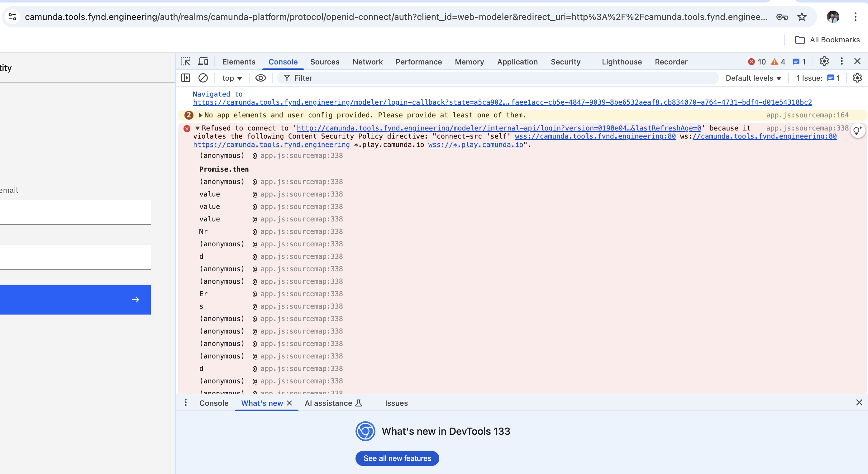This screenshot has width=868, height=474.
Task: Expand the No app elements warning message
Action: pos(201,115)
